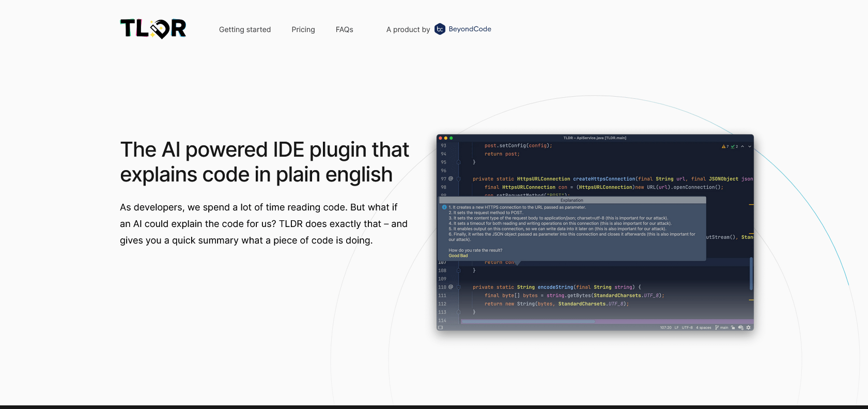Click the down chevron for next highlighted problem
868x409 pixels.
coord(750,146)
